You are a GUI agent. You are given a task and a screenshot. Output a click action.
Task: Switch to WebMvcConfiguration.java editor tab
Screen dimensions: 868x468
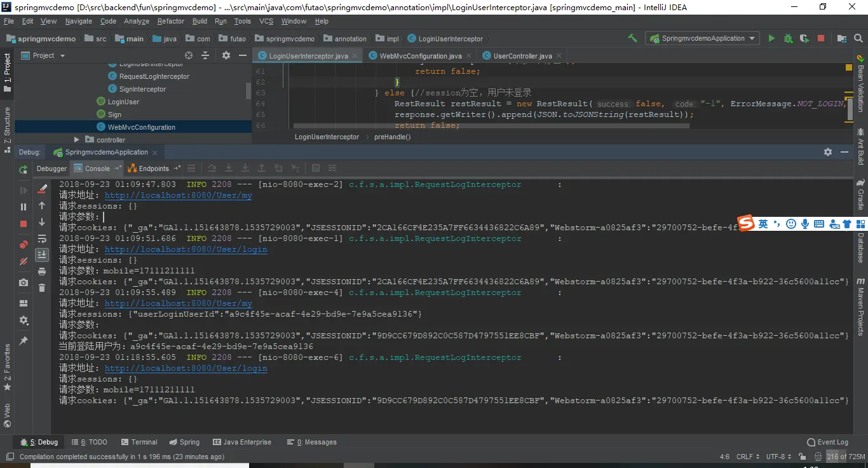coord(420,56)
